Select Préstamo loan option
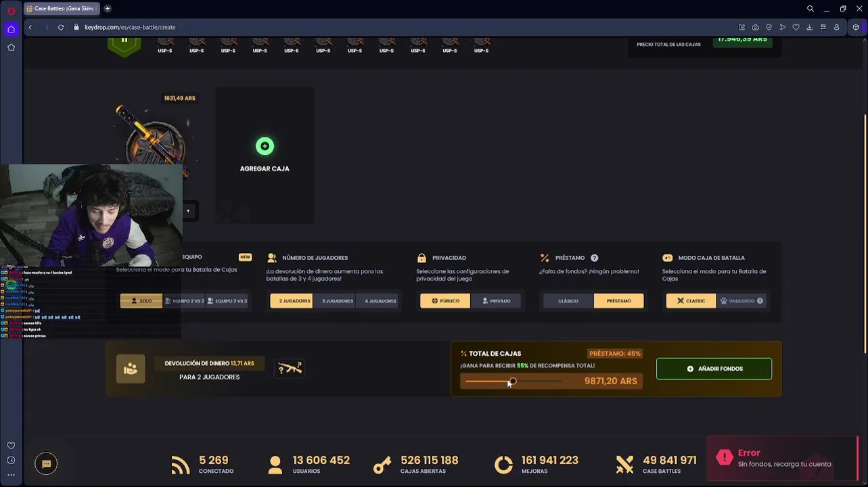 [618, 301]
